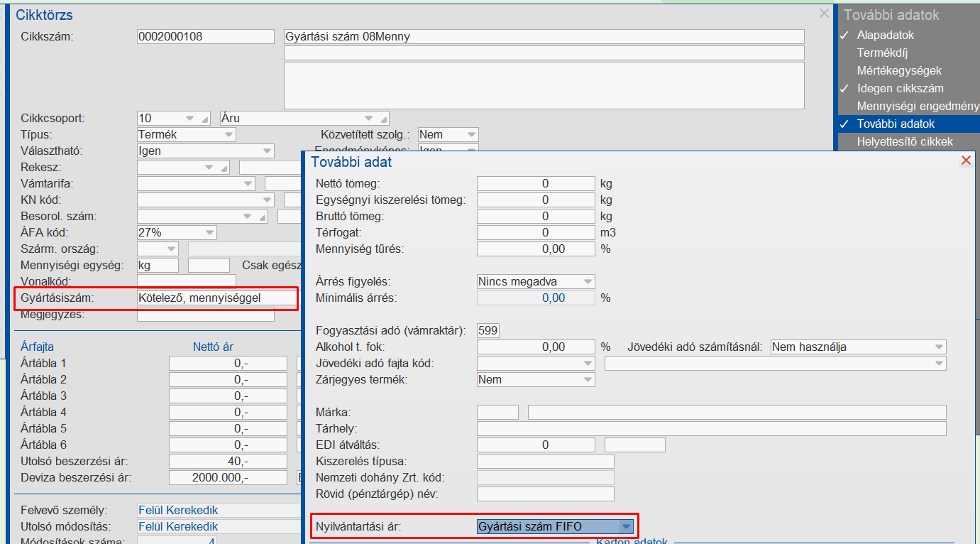Click the Nettó tömeg input field
The width and height of the screenshot is (980, 544).
click(x=536, y=184)
